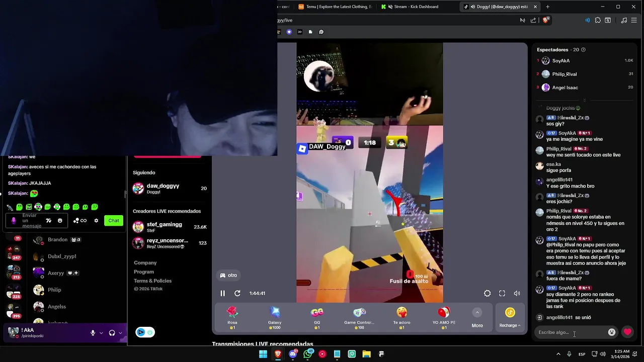Open Kick chat emote picker smiley
The image size is (644, 362).
pyautogui.click(x=60, y=221)
